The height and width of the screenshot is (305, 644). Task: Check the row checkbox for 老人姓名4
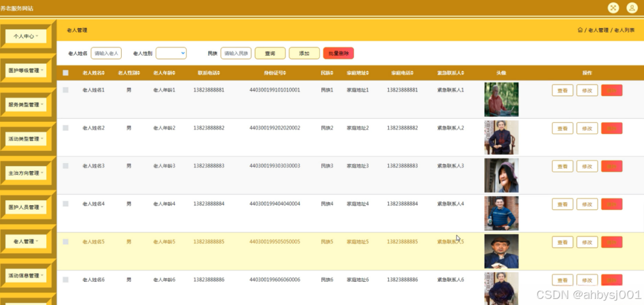point(66,203)
